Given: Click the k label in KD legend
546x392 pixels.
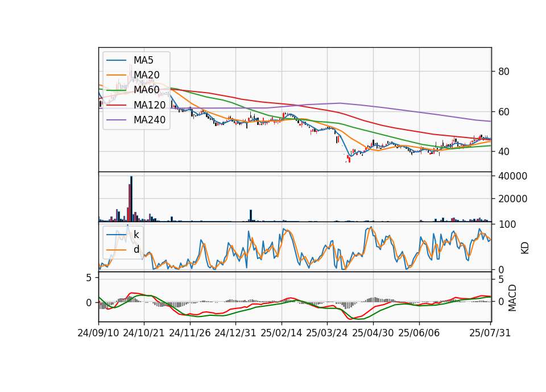Looking at the screenshot, I should point(136,235).
